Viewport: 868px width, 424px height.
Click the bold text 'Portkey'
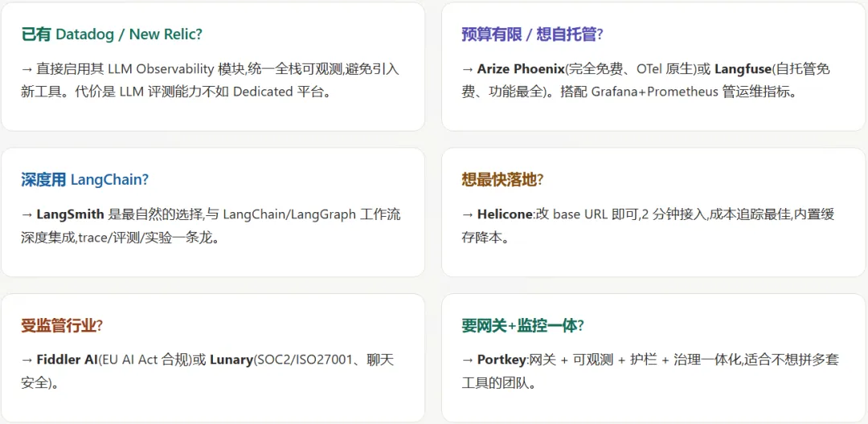[x=502, y=360]
